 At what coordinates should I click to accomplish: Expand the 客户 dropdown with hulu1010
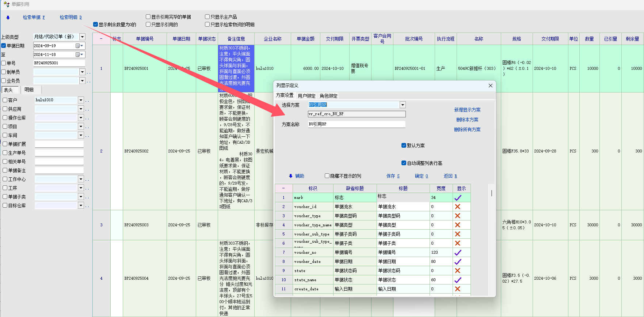coord(81,100)
